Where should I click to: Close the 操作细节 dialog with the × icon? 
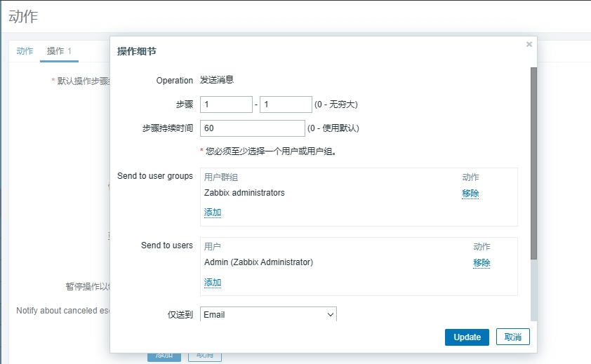click(x=529, y=44)
